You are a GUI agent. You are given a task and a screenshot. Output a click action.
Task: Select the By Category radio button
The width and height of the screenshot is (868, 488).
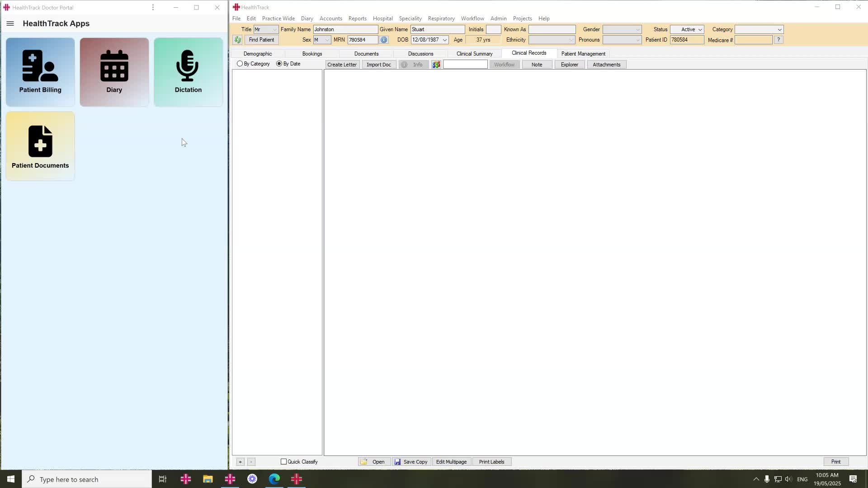240,64
